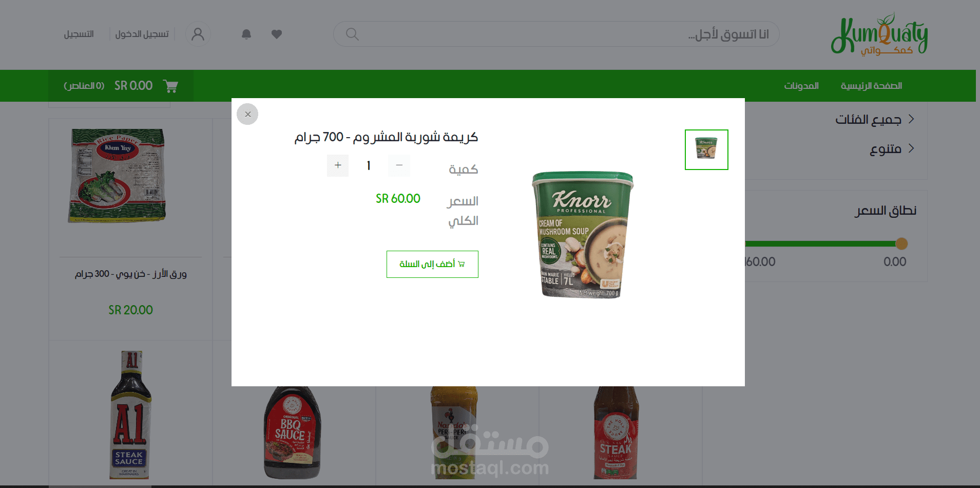Click the price range slider handle
This screenshot has height=488, width=980.
click(x=901, y=243)
